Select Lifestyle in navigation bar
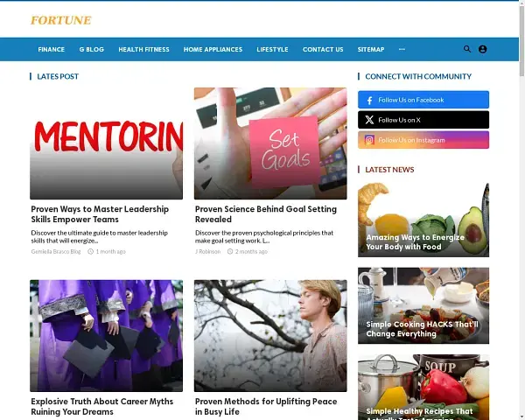 (272, 49)
